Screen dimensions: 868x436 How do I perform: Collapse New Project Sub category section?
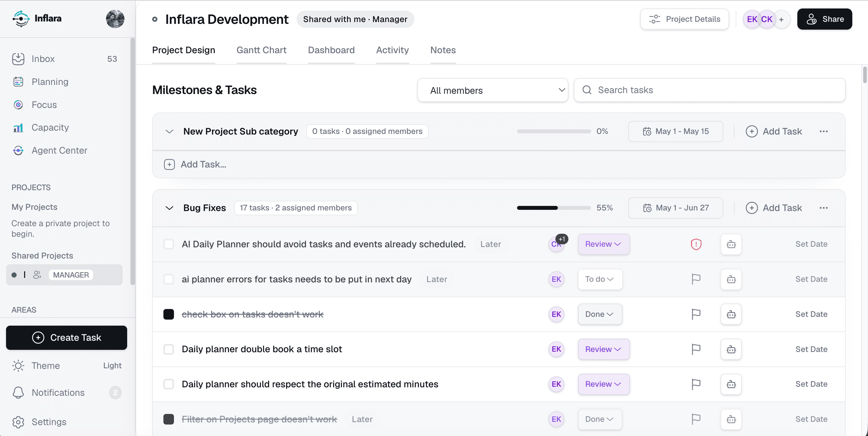[169, 131]
